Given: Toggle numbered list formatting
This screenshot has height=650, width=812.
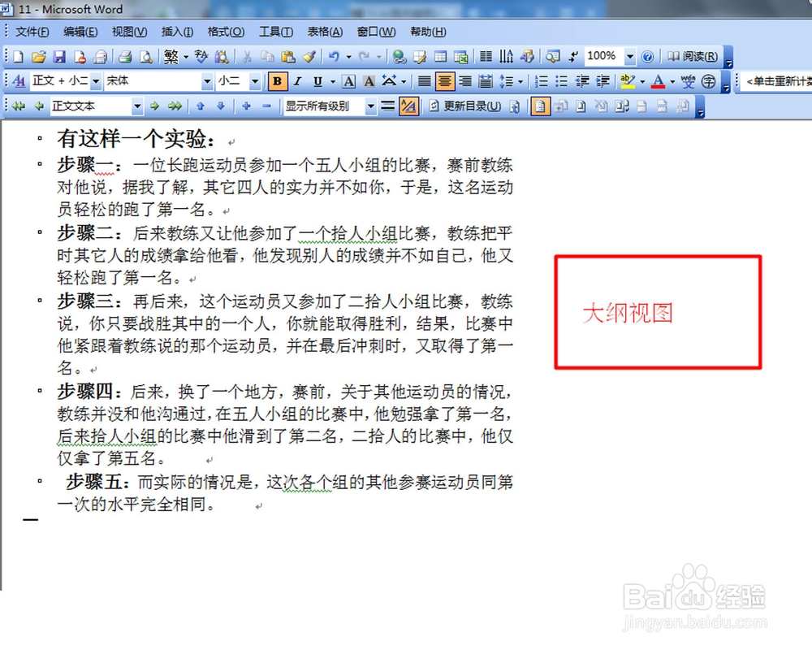Looking at the screenshot, I should pos(540,81).
